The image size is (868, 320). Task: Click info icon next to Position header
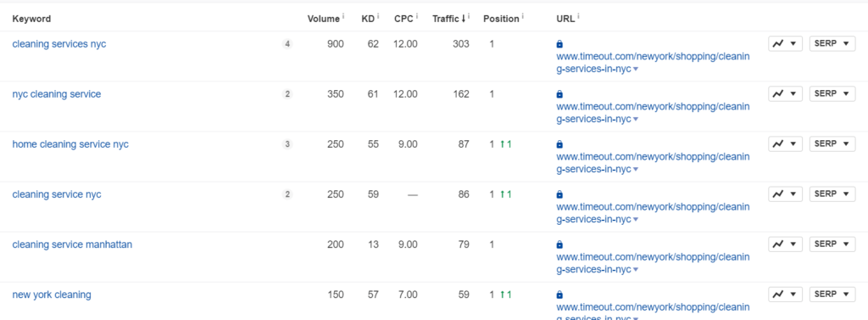[522, 17]
